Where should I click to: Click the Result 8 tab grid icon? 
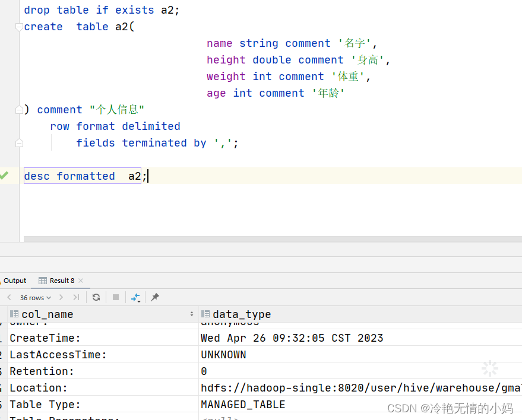point(43,281)
